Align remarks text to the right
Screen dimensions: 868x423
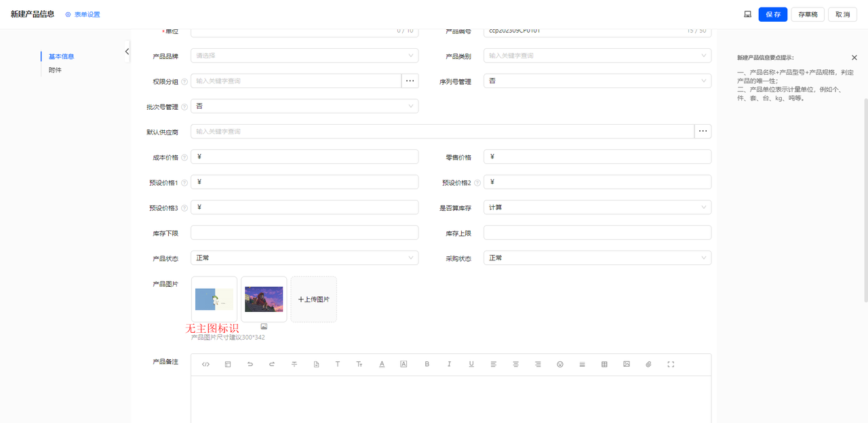pos(538,365)
